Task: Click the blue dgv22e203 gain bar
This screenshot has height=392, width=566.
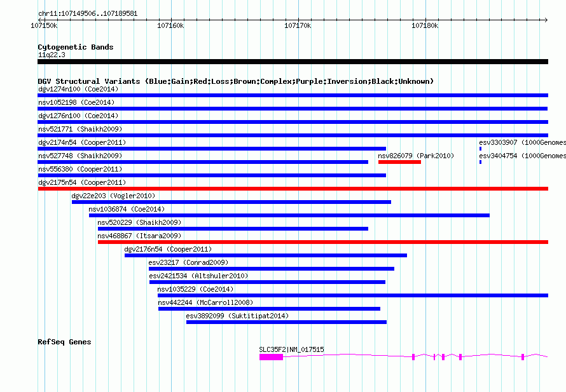Action: click(x=231, y=202)
